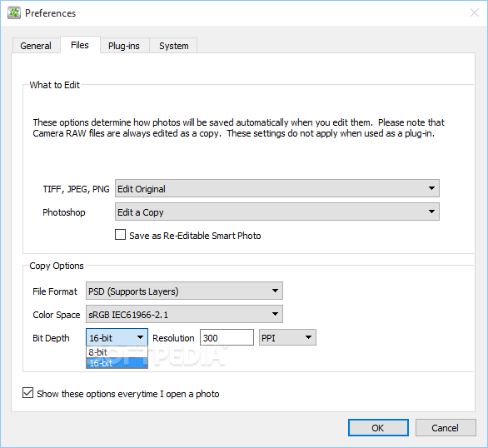
Task: Confirm preferences with the OK button
Action: (x=378, y=428)
